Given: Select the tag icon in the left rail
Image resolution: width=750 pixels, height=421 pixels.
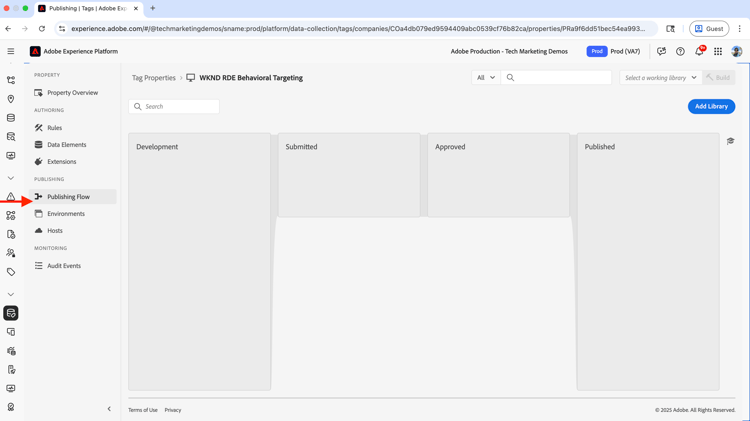Looking at the screenshot, I should 11,272.
